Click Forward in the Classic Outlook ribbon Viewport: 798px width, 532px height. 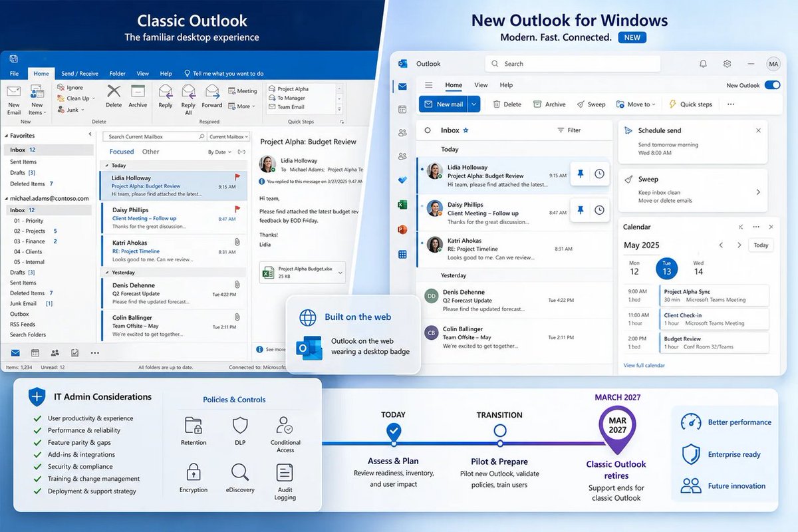(x=212, y=96)
